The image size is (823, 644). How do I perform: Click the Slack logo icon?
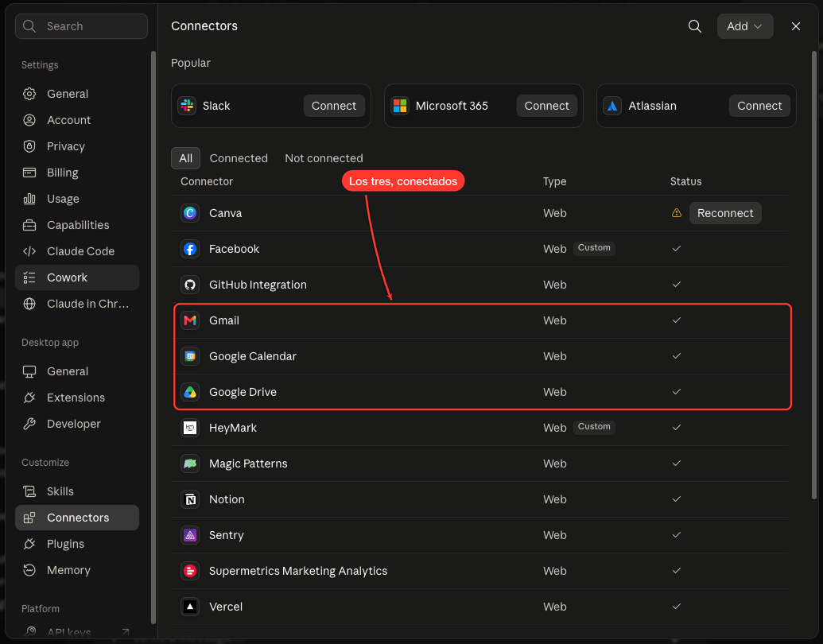(187, 106)
